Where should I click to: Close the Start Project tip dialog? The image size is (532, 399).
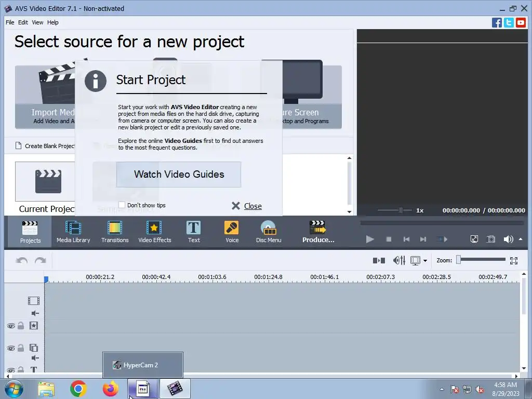pos(247,206)
